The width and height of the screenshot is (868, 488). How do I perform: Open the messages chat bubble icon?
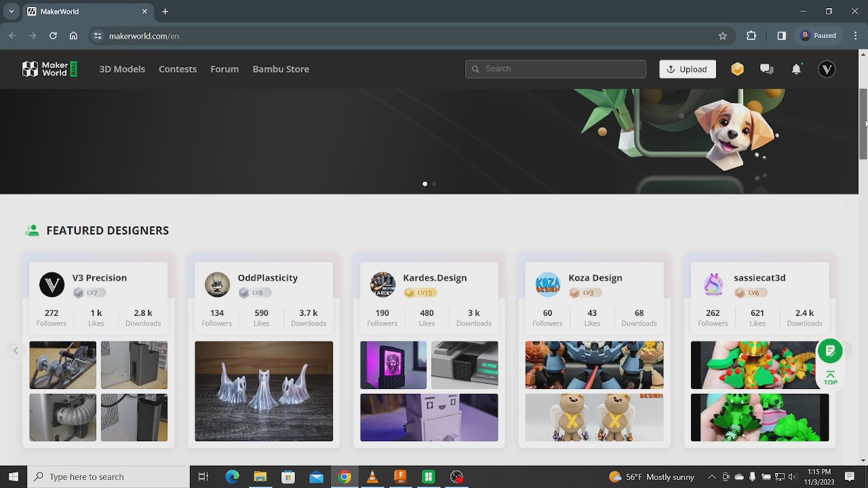click(767, 69)
